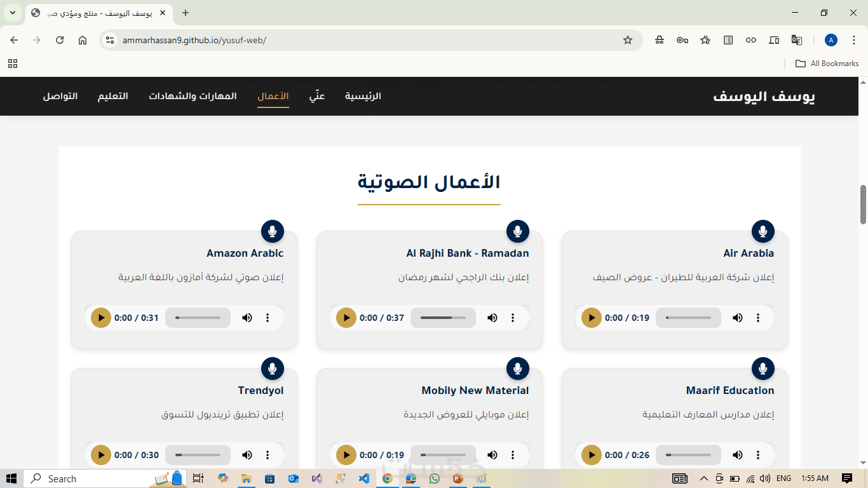Open more options for Trendyol player
The height and width of the screenshot is (488, 868).
268,455
